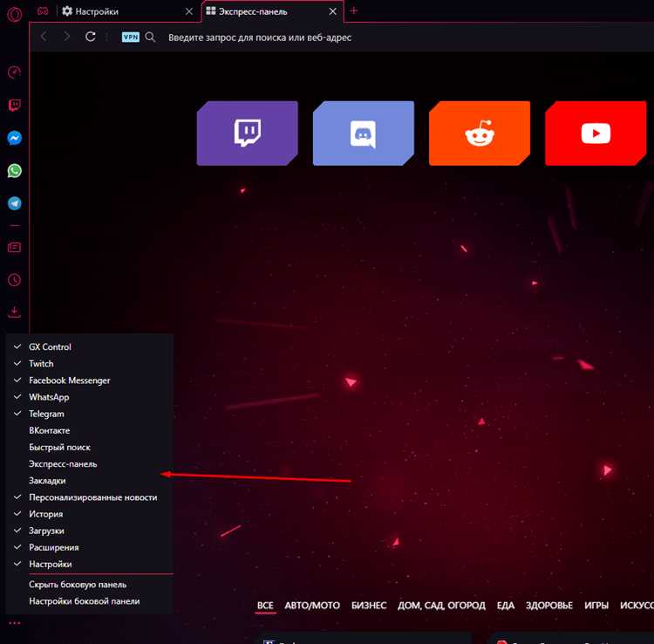Uncheck Facebook Messenger in sidebar menu
The height and width of the screenshot is (644, 654).
[x=89, y=380]
